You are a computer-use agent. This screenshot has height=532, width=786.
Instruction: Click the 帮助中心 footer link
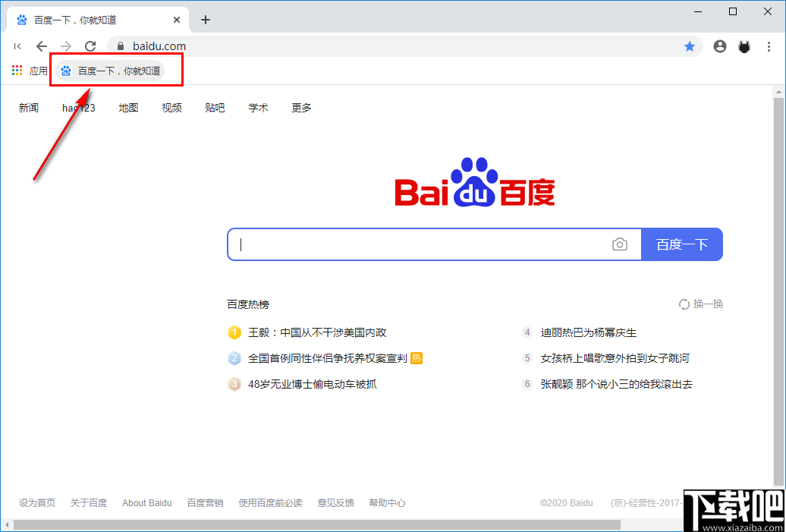[387, 503]
